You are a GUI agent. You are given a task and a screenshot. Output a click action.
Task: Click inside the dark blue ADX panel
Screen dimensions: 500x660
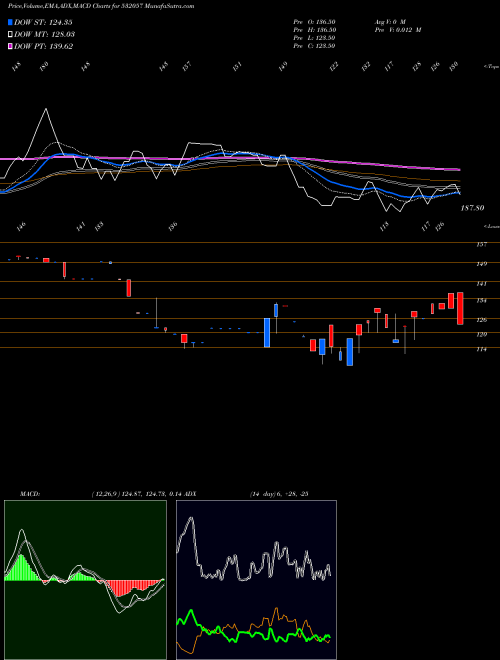point(256,580)
